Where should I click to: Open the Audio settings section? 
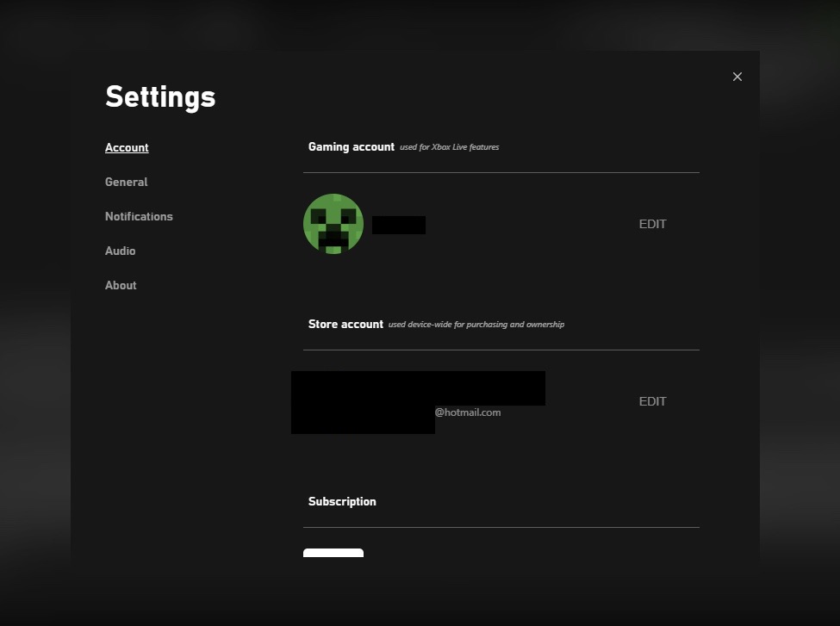pyautogui.click(x=120, y=251)
